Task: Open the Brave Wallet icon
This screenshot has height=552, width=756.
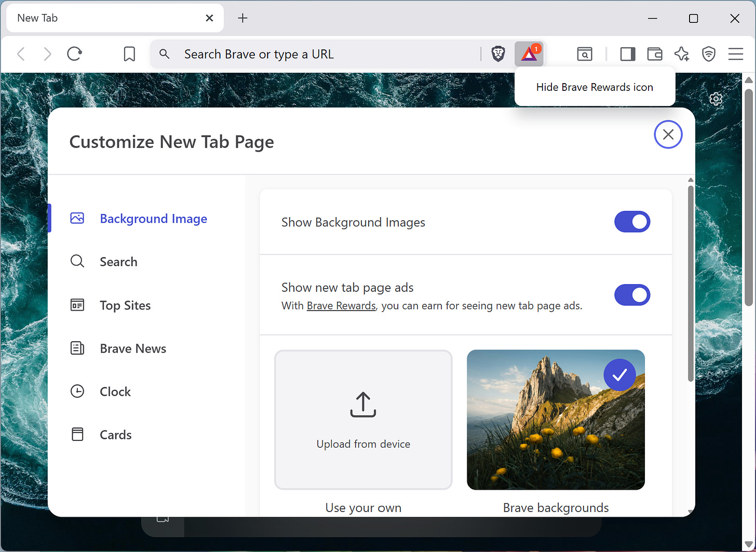Action: 654,53
